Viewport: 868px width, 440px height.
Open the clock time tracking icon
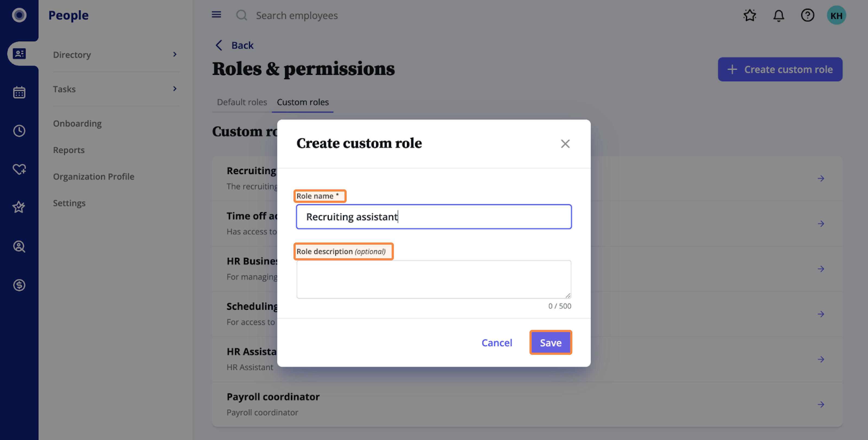[x=19, y=131]
